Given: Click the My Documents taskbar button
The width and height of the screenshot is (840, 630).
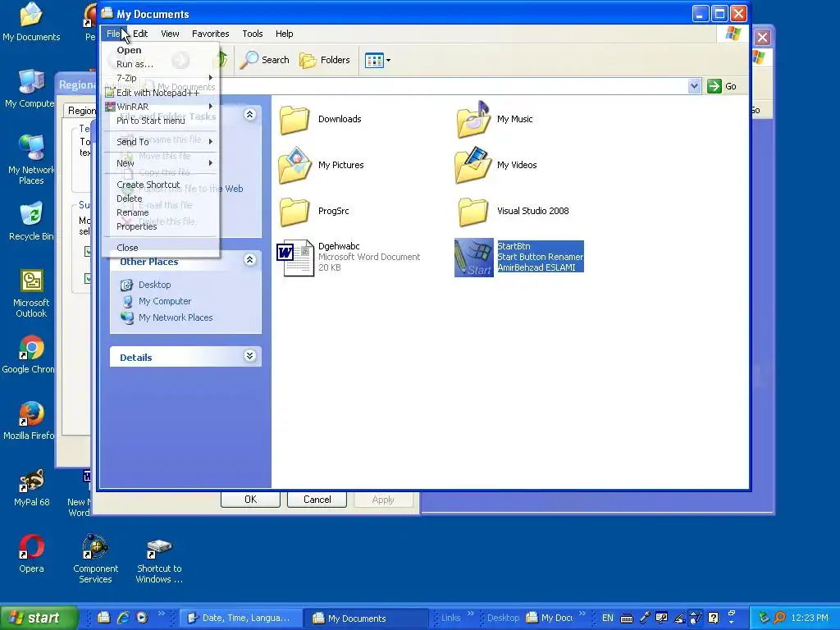Looking at the screenshot, I should click(366, 619).
